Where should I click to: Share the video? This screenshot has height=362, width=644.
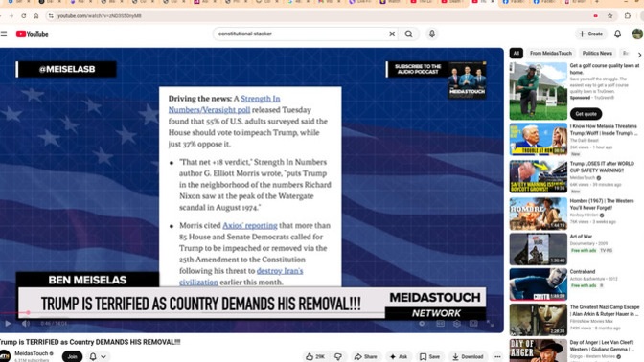pos(365,356)
